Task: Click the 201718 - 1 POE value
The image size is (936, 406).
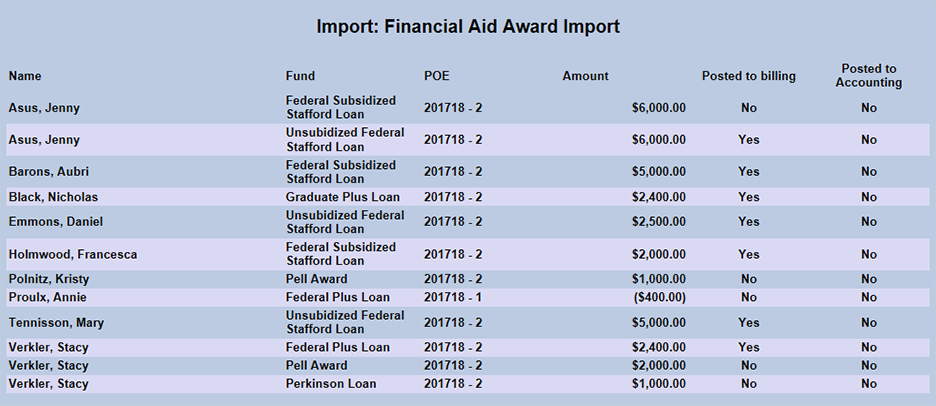Action: point(453,297)
